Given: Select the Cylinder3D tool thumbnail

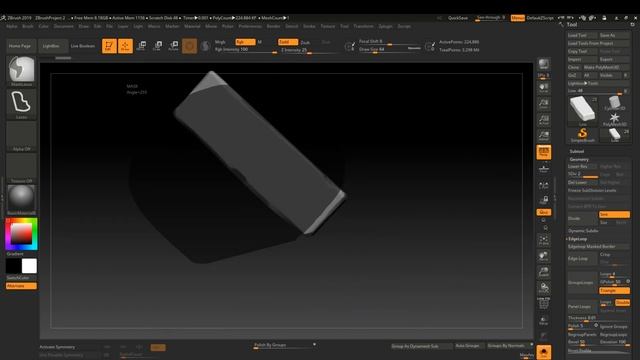Looking at the screenshot, I should click(x=614, y=103).
